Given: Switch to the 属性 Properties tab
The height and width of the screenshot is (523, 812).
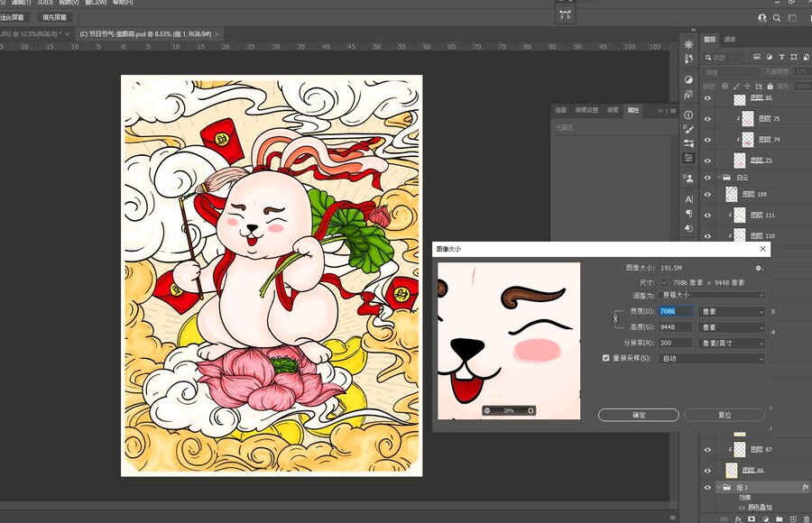Looking at the screenshot, I should tap(633, 110).
